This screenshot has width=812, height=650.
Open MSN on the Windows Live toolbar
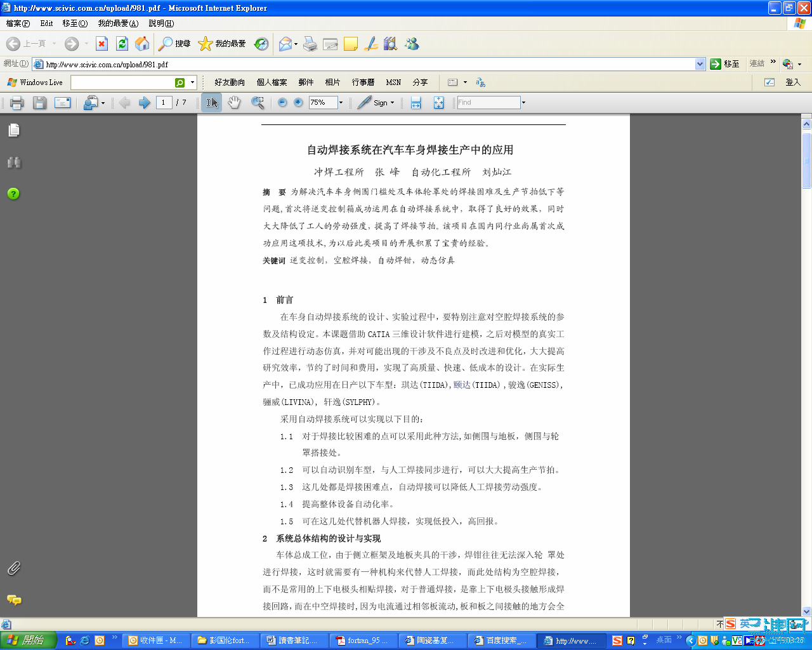click(x=393, y=83)
